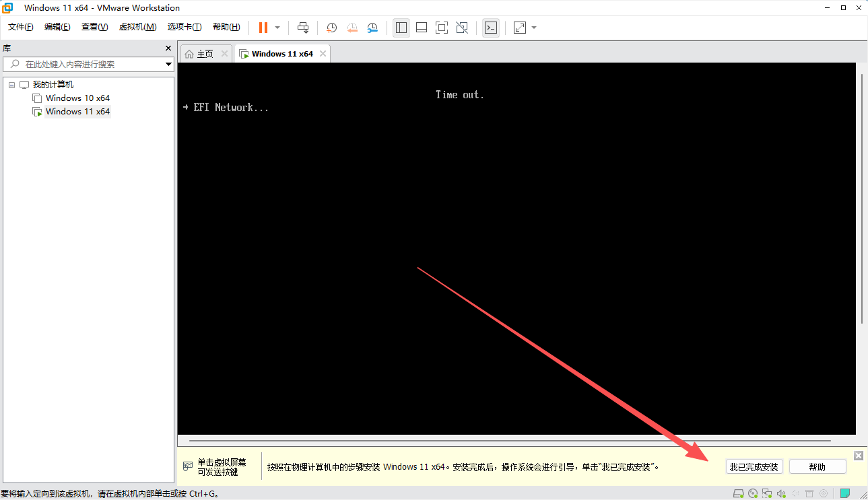868x500 pixels.
Task: Minimize the VMware Workstation window
Action: tap(826, 8)
